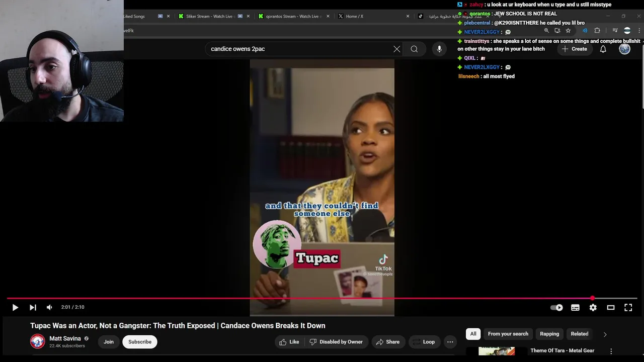The image size is (644, 362).
Task: Open browser extensions puzzle icon
Action: click(x=597, y=31)
